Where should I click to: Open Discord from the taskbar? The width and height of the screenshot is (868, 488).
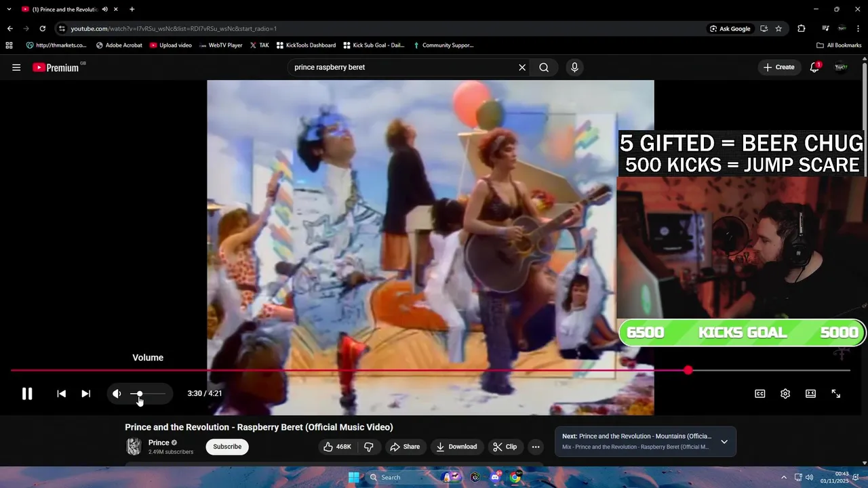tap(496, 477)
